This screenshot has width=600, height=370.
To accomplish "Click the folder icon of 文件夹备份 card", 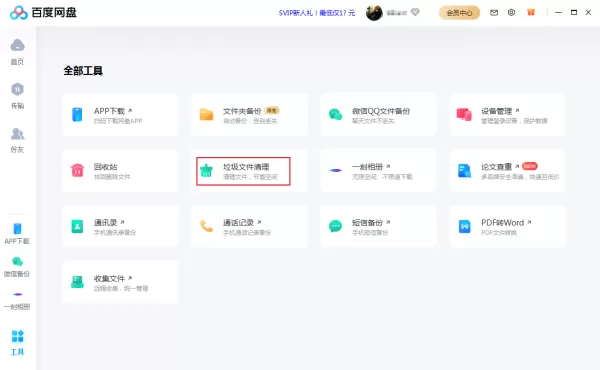I will coord(206,114).
